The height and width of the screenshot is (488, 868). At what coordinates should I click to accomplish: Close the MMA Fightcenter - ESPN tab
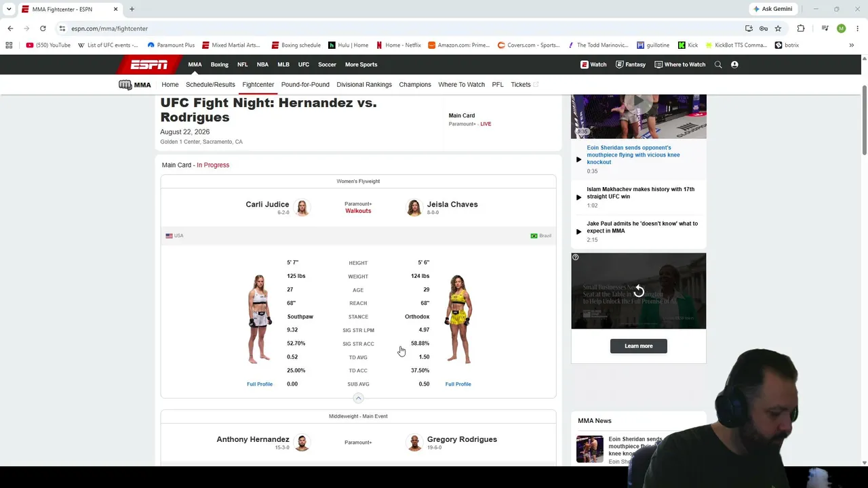[x=115, y=9]
